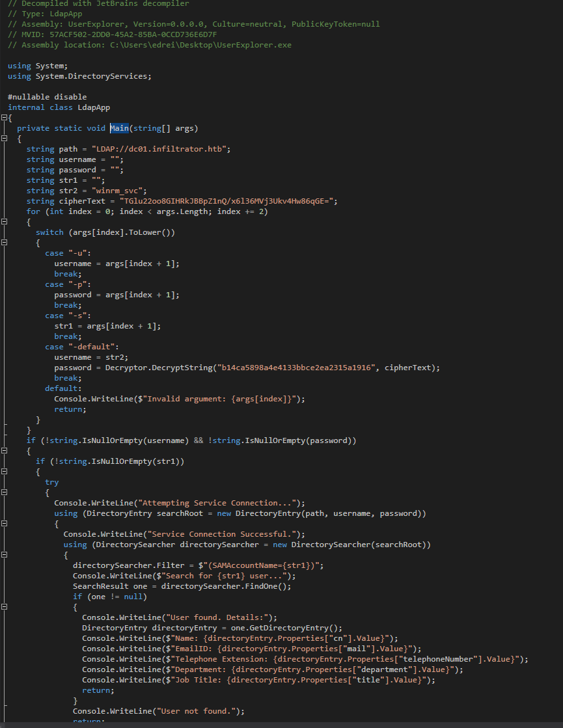
Task: Click the directorySearcher.FindOne() line
Action: [x=182, y=586]
